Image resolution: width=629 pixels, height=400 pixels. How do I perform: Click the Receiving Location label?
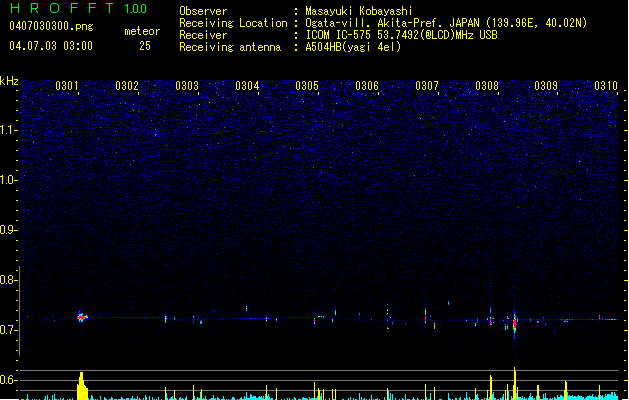[x=233, y=23]
